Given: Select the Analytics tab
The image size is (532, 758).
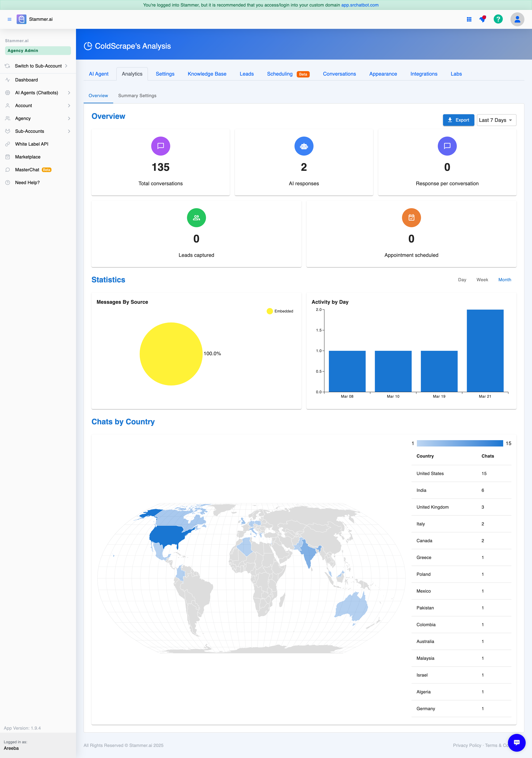Looking at the screenshot, I should (132, 74).
